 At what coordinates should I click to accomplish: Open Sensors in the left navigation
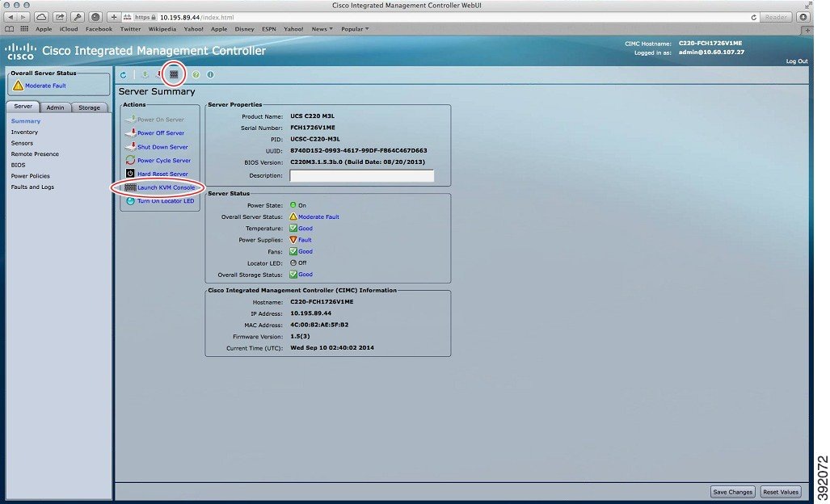pyautogui.click(x=22, y=143)
